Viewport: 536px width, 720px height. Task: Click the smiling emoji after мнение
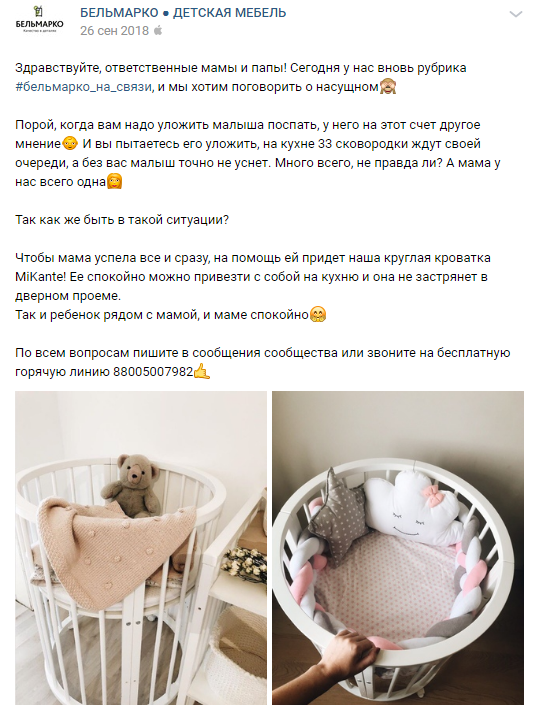(x=70, y=144)
